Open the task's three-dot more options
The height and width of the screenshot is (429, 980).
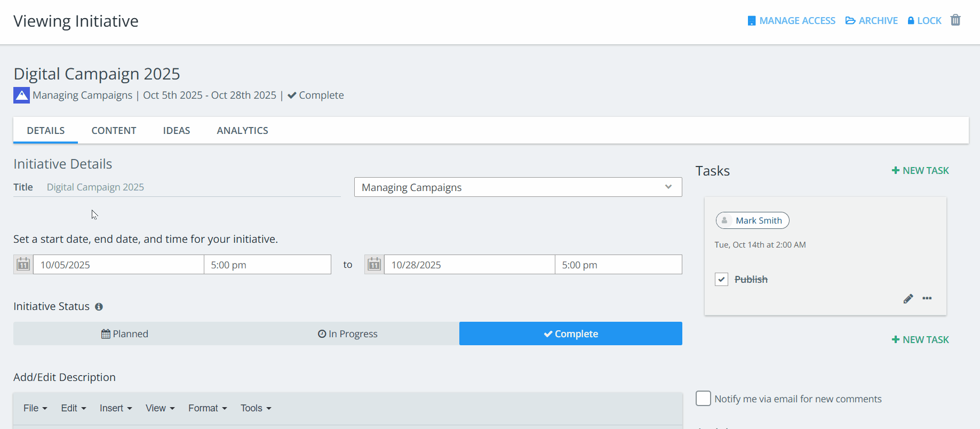(x=927, y=298)
